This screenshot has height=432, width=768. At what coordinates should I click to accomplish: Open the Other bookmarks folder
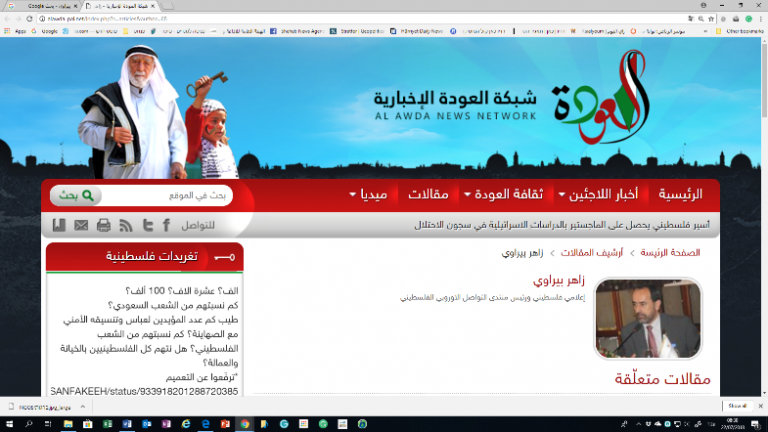tap(740, 31)
